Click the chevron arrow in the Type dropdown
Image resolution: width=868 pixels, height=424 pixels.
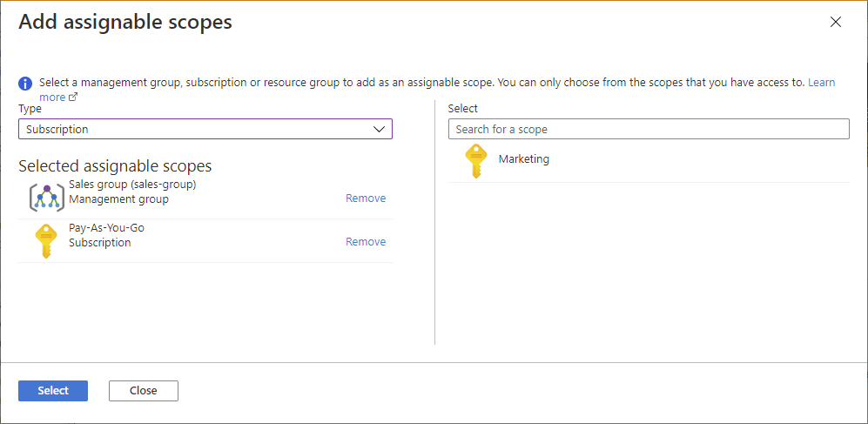379,129
